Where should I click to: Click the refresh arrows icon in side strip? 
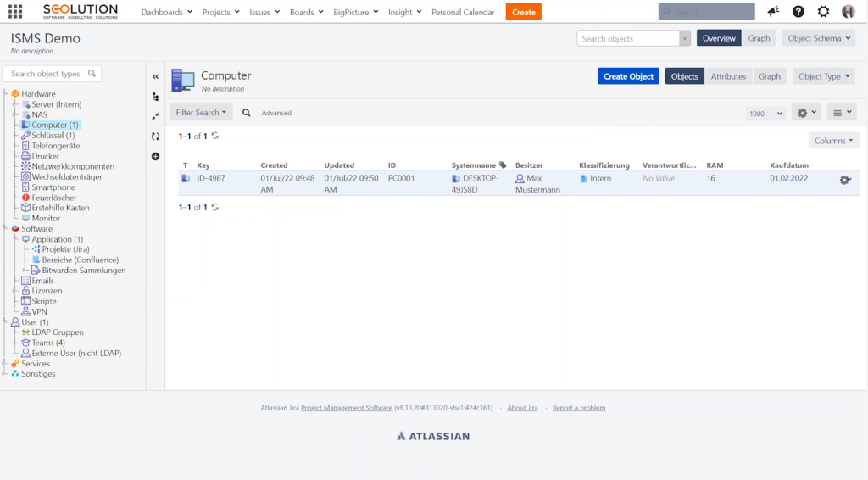156,137
